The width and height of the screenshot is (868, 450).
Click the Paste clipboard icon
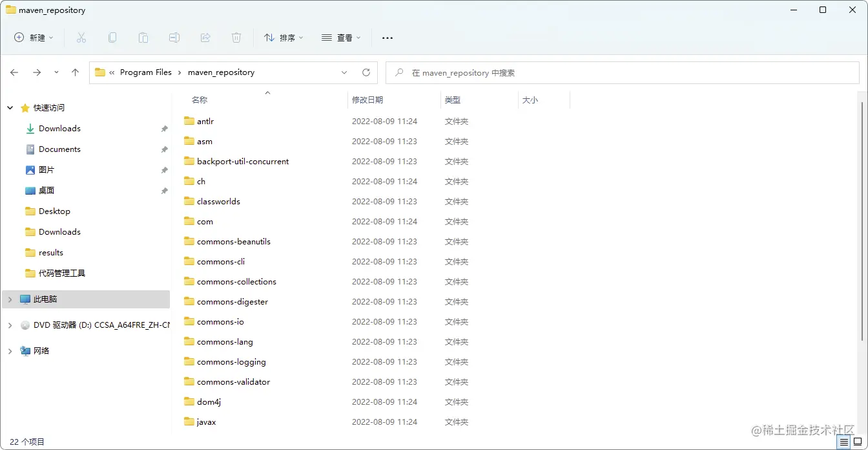pos(143,38)
